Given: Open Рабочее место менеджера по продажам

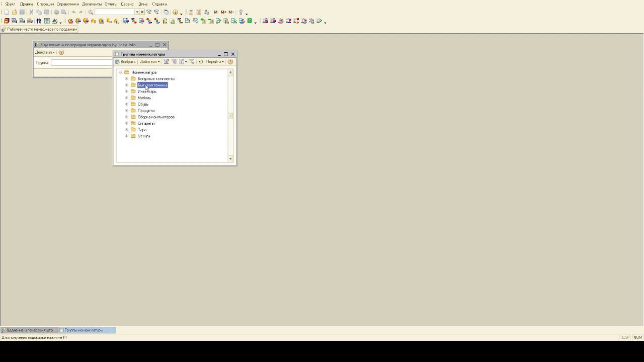Looking at the screenshot, I should [x=39, y=29].
